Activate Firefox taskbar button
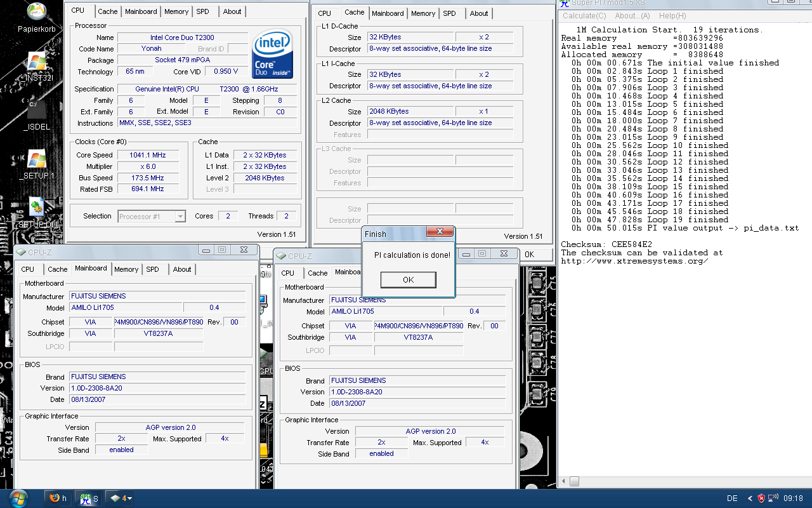This screenshot has height=508, width=812. [x=58, y=498]
